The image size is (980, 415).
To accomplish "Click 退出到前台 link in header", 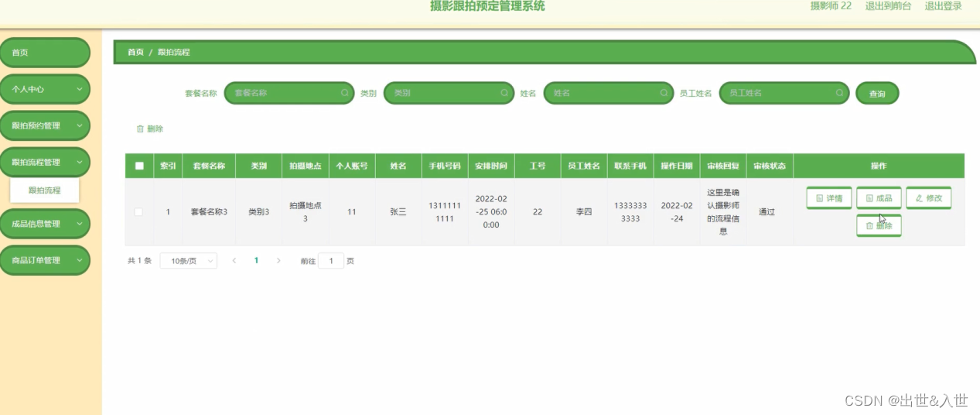I will click(x=888, y=6).
